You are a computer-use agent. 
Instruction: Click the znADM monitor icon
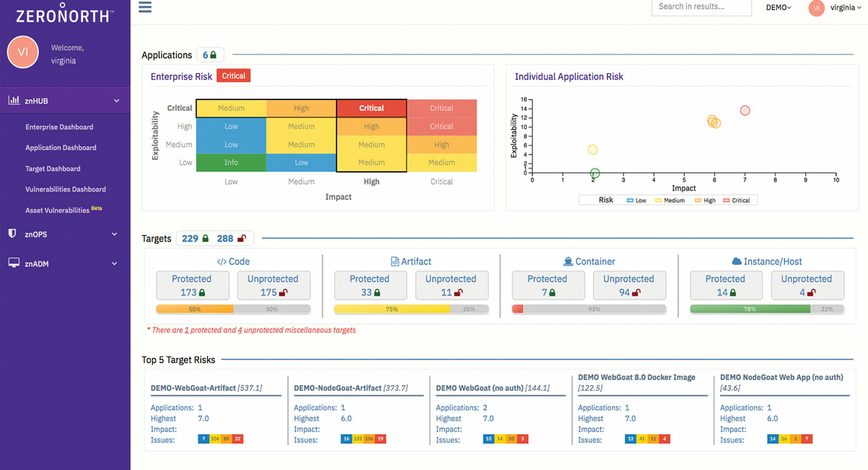click(x=14, y=263)
